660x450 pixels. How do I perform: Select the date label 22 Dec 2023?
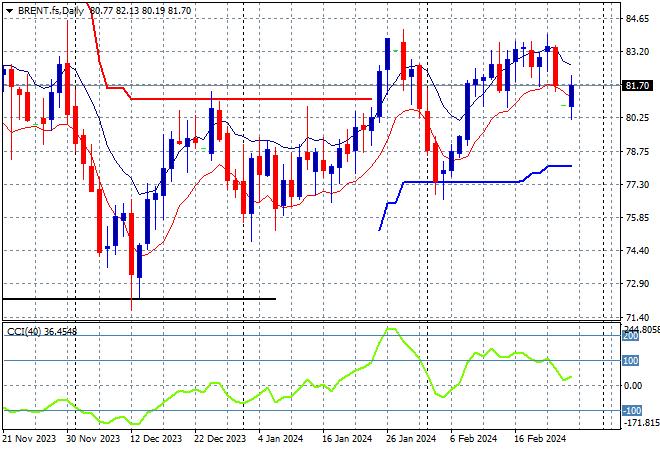click(220, 439)
